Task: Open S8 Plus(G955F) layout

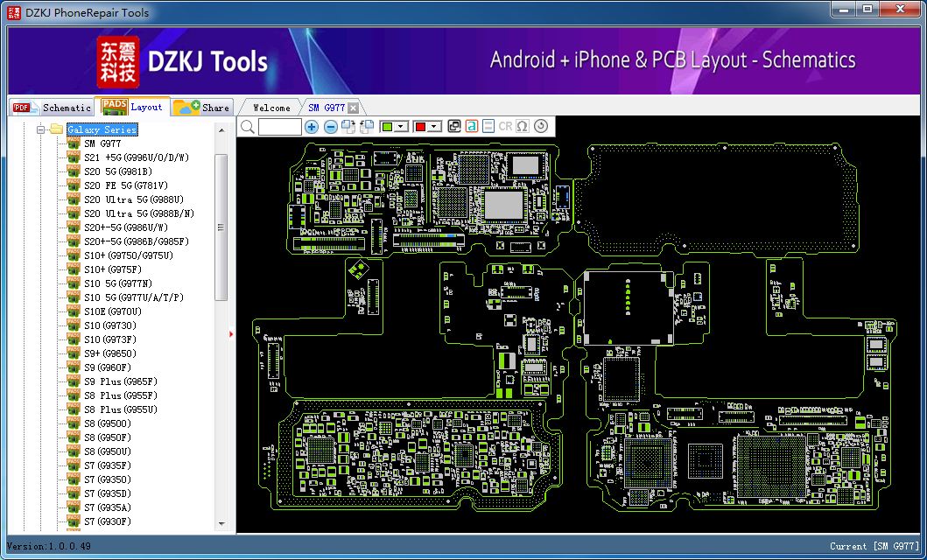Action: (121, 395)
